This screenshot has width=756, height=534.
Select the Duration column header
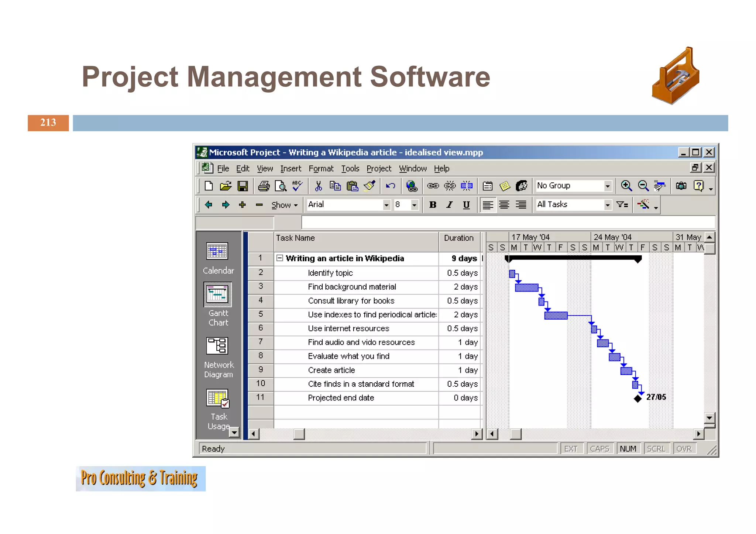click(x=460, y=242)
